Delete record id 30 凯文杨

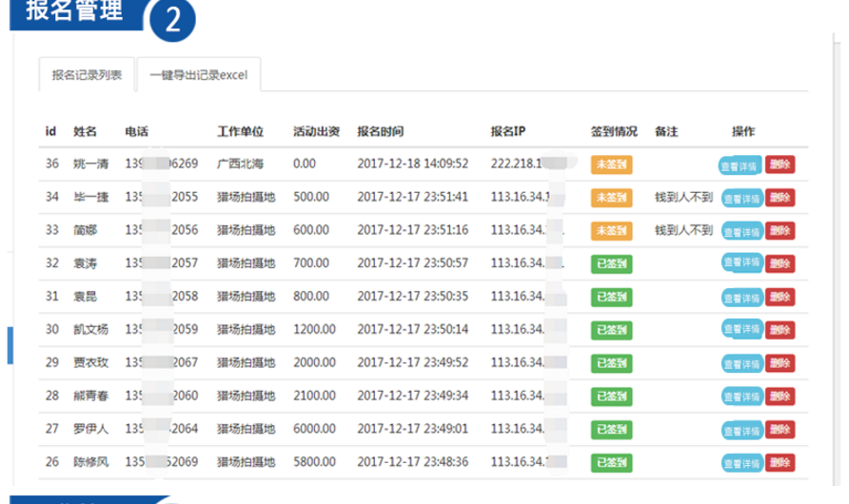pyautogui.click(x=780, y=330)
